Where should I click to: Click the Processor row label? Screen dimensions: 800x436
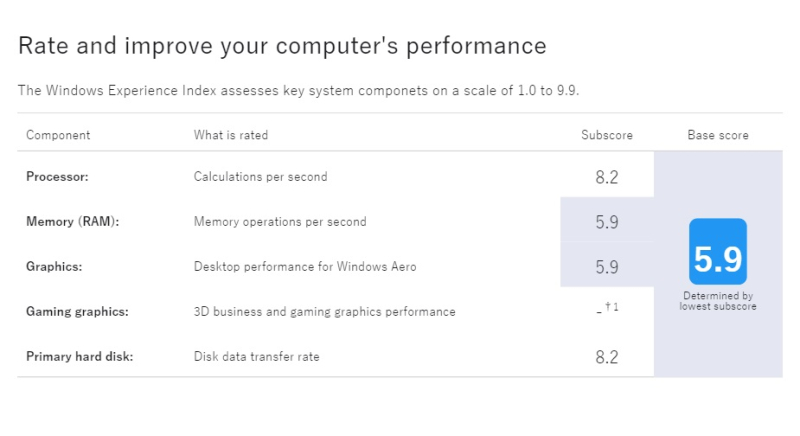pyautogui.click(x=57, y=177)
